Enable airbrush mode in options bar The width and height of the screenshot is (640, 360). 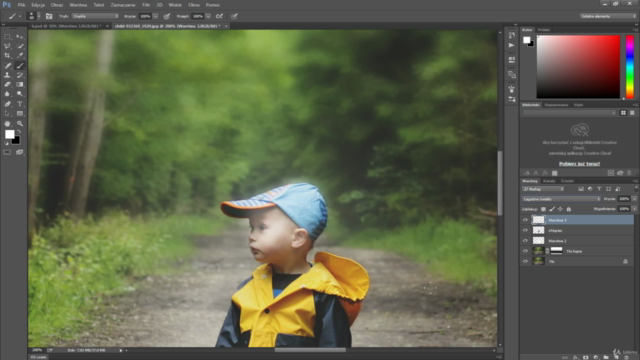pyautogui.click(x=219, y=16)
